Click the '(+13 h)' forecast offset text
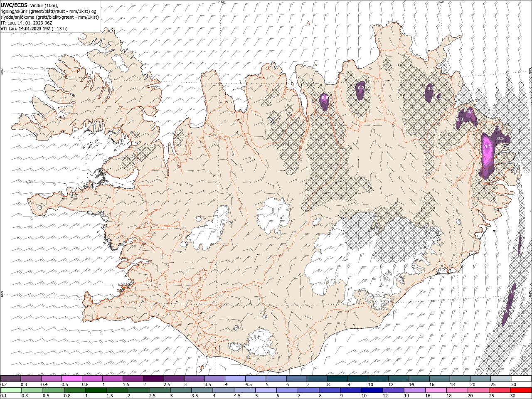 59,29
